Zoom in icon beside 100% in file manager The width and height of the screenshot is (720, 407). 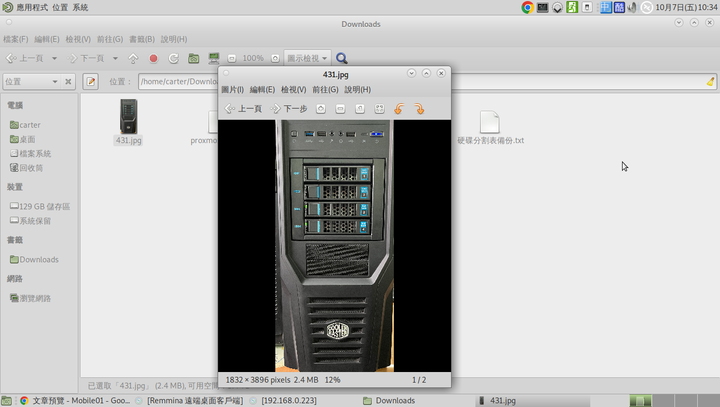275,58
